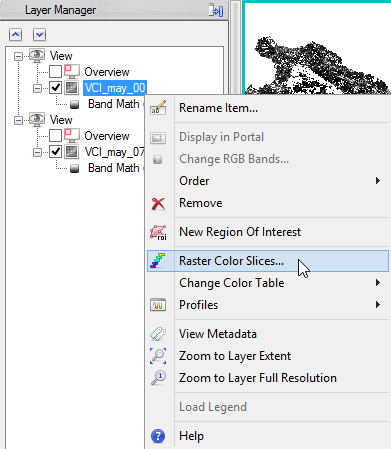
Task: Click the View Metadata tags icon
Action: pos(158,334)
